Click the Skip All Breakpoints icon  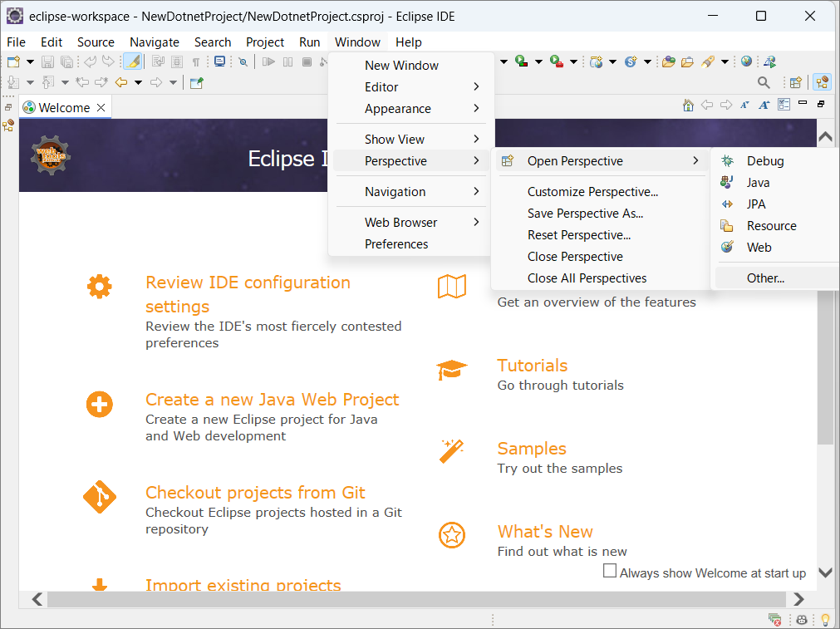pyautogui.click(x=243, y=62)
